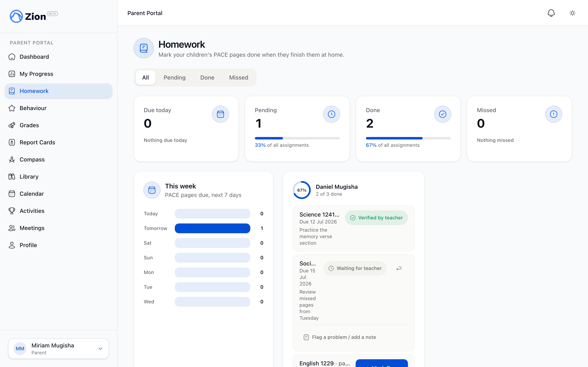This screenshot has height=367, width=588.
Task: Click the Tomorrow bar in This week chart
Action: pyautogui.click(x=212, y=228)
